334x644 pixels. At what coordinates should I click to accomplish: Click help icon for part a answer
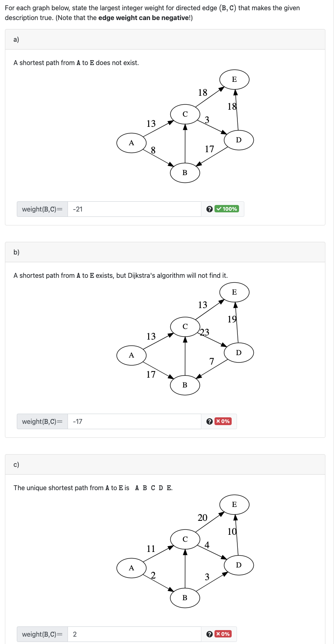pos(210,209)
